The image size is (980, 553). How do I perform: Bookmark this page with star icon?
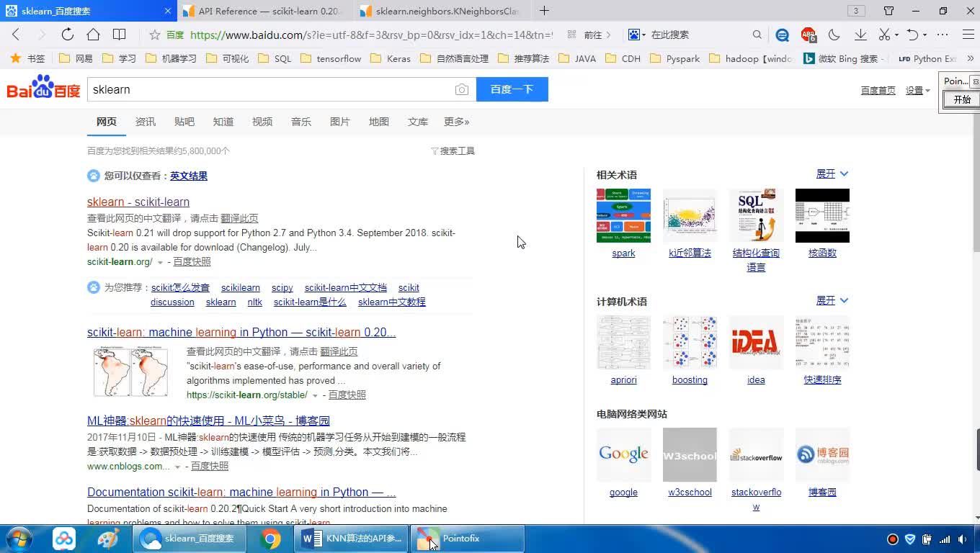point(154,35)
